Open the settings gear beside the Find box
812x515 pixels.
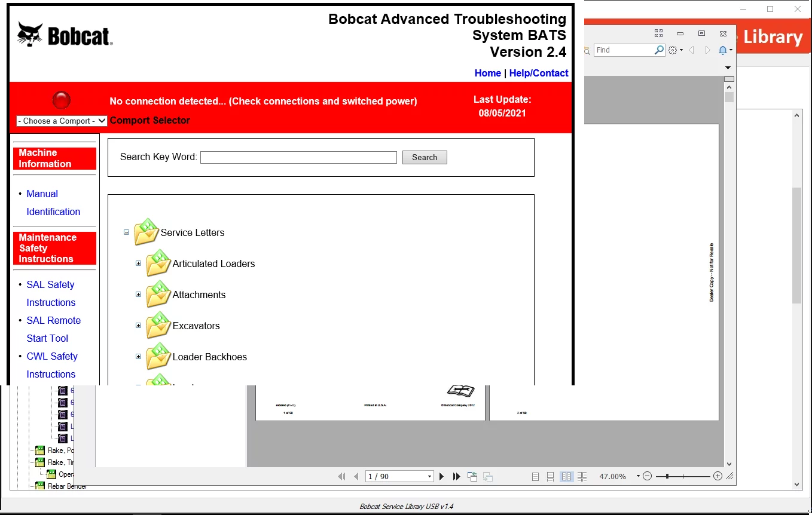pyautogui.click(x=673, y=50)
